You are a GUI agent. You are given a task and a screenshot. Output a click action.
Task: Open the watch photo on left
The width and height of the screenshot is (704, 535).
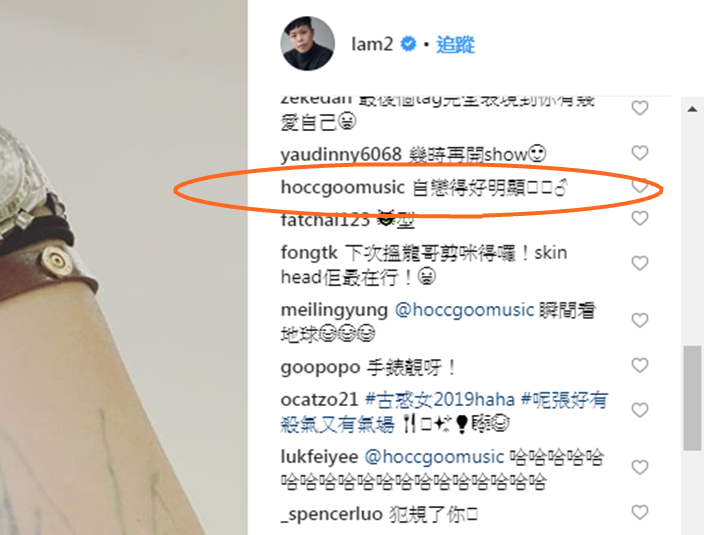(x=123, y=268)
